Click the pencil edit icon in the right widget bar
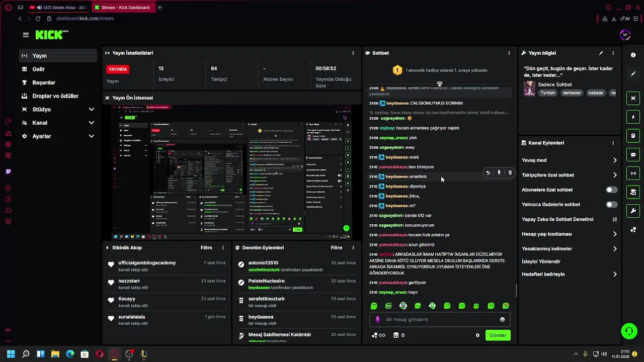 click(633, 74)
